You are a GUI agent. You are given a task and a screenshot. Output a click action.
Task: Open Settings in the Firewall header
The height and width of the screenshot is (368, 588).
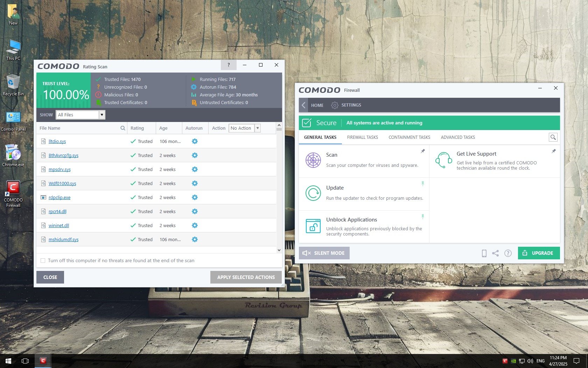(346, 105)
